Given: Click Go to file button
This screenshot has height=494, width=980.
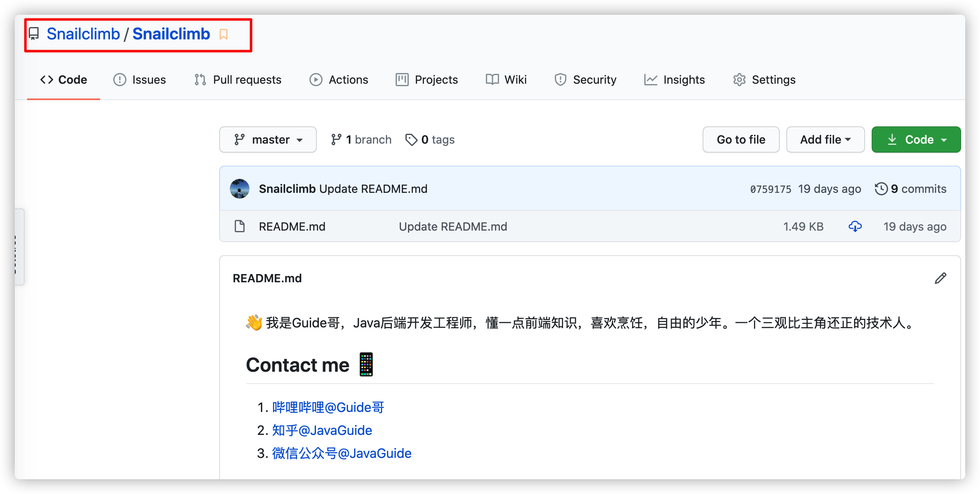Looking at the screenshot, I should tap(741, 139).
